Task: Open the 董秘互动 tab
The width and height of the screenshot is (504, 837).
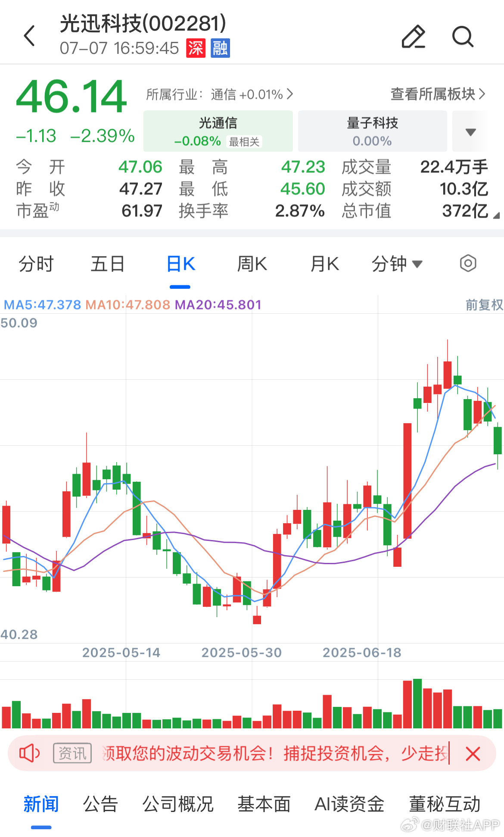Action: click(x=445, y=804)
